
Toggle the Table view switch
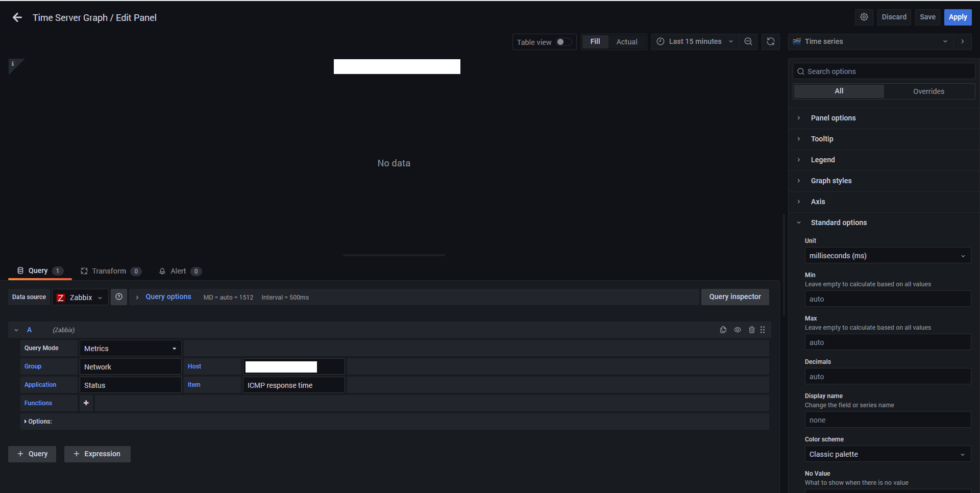[563, 42]
